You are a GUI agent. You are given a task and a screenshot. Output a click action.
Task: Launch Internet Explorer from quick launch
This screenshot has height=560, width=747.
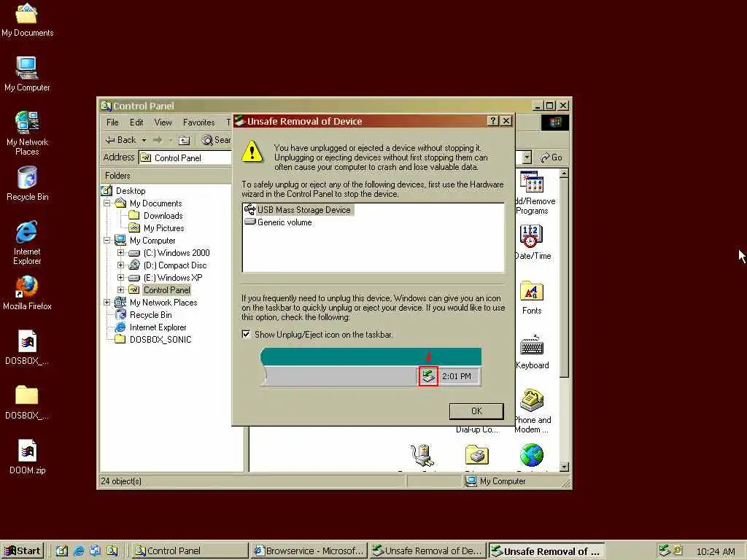click(79, 551)
